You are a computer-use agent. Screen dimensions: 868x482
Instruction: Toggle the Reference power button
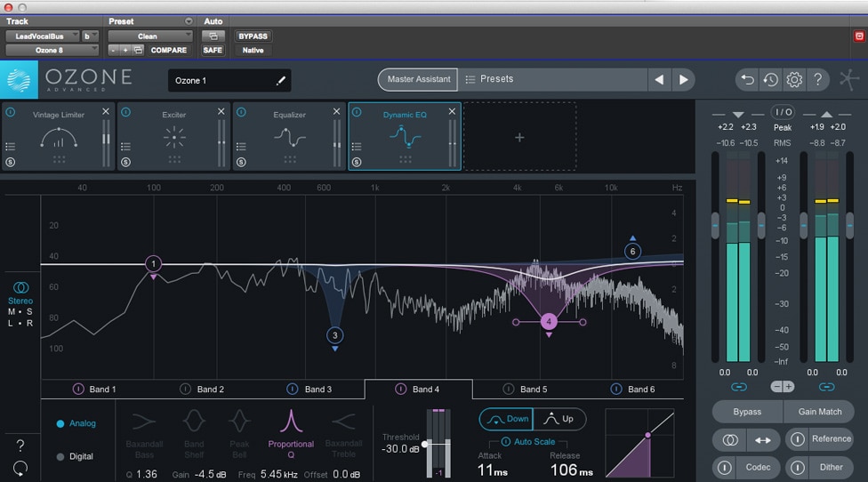(x=797, y=439)
